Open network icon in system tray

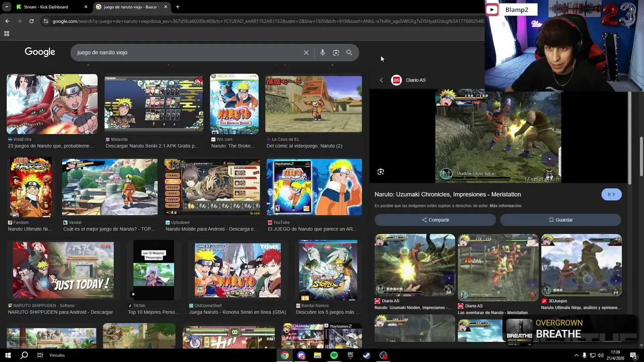(x=593, y=355)
